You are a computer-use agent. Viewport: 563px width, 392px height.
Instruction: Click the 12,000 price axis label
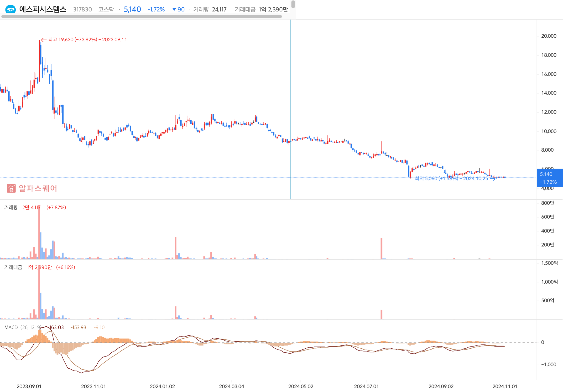click(549, 112)
